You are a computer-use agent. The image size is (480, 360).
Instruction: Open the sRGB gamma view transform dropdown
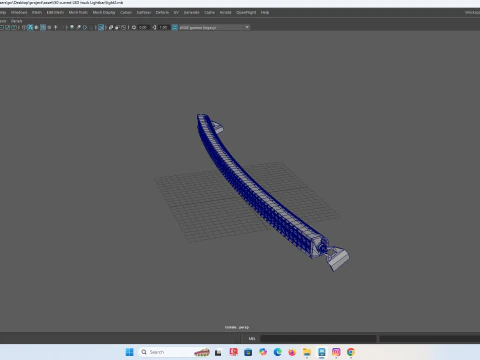tap(214, 27)
